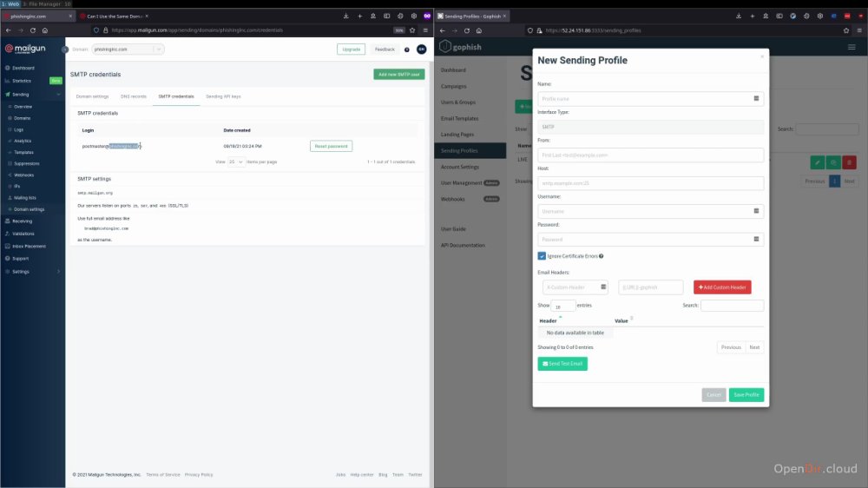The height and width of the screenshot is (488, 868).
Task: Collapse the Sending section in Mailgun sidebar
Action: (x=58, y=95)
